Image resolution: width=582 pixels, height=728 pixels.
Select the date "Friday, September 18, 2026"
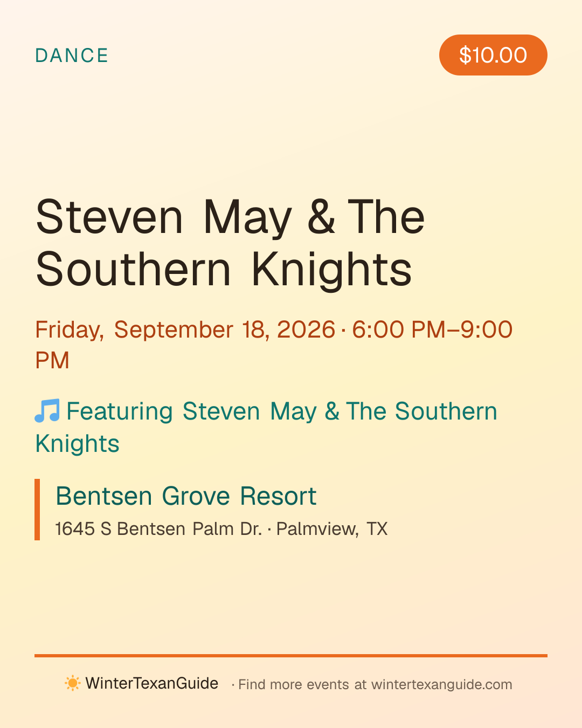tap(185, 330)
